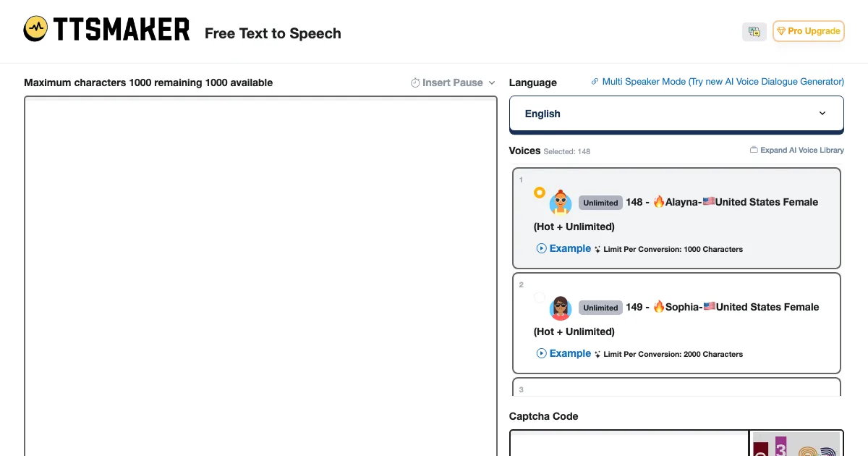This screenshot has width=868, height=456.
Task: Click Alayna's avatar with white sunglasses
Action: [x=561, y=203]
